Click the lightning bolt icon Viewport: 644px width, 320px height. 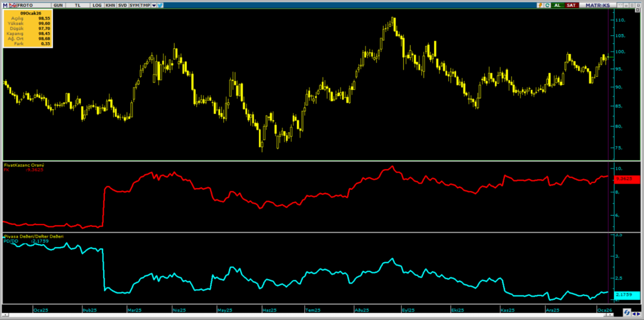point(540,4)
